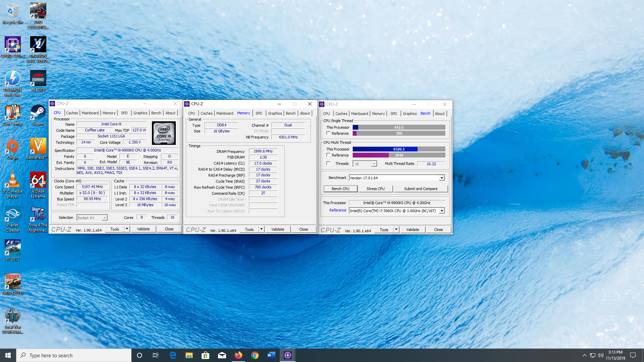The height and width of the screenshot is (362, 644).
Task: Select F1 2019 desktop shortcut
Action: pos(38,81)
